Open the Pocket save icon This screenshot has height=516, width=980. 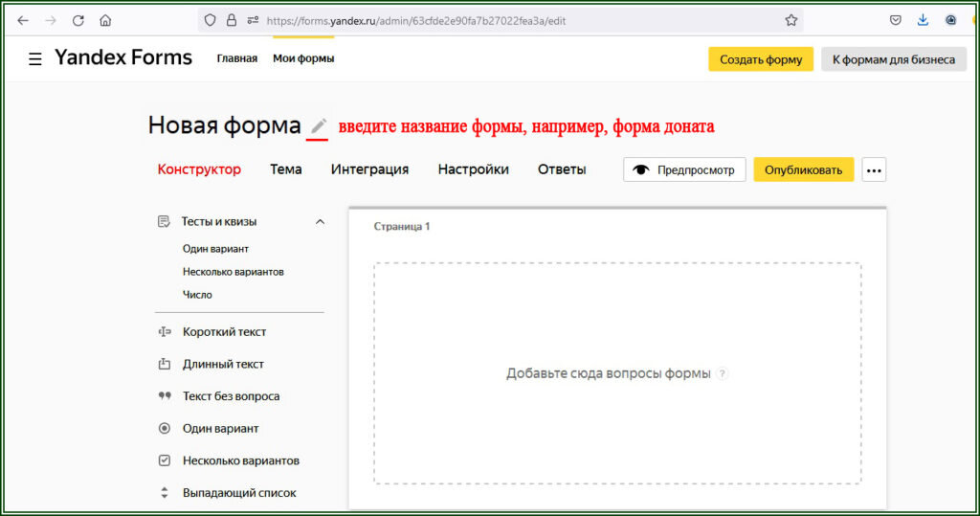coord(896,21)
